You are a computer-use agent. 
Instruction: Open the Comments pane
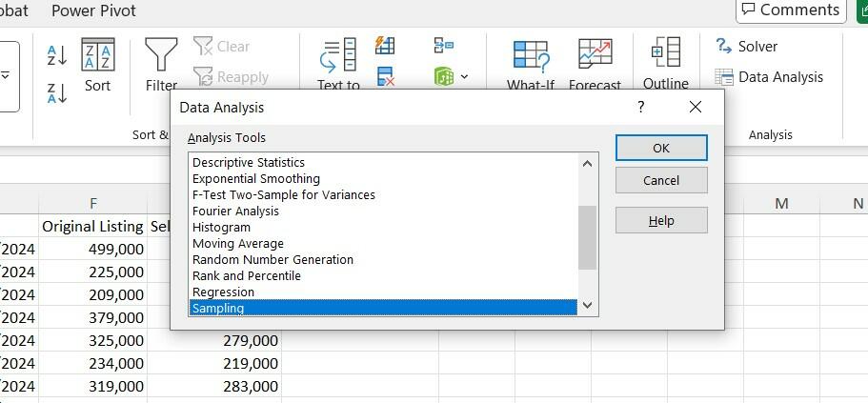pyautogui.click(x=791, y=10)
